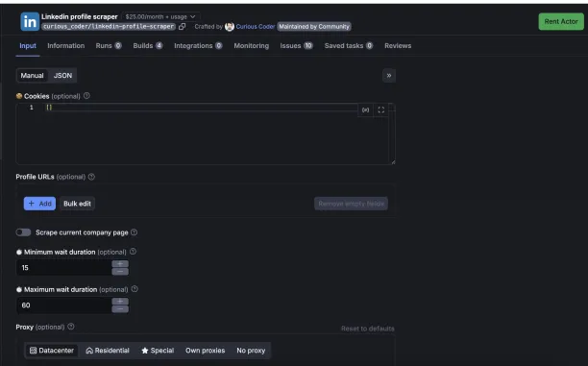Open help icon next to Profile URLs

tap(91, 177)
